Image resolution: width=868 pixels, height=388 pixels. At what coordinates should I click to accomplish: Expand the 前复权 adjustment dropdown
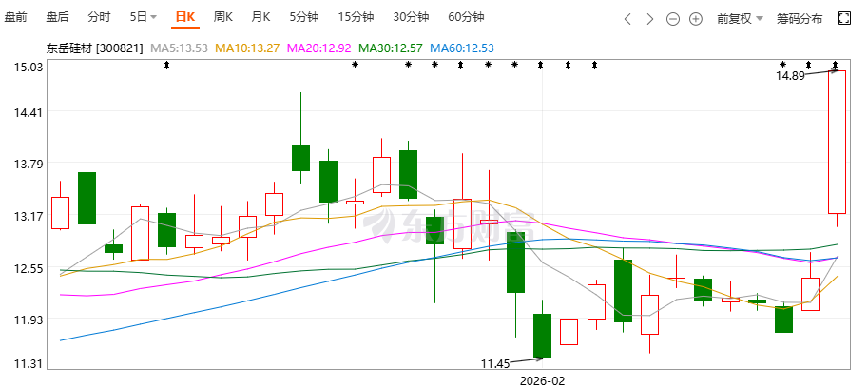tap(739, 18)
